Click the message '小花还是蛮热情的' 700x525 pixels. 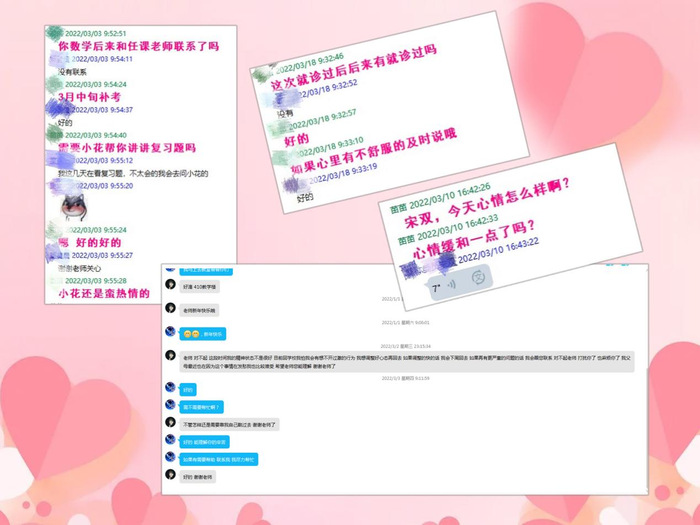click(104, 294)
